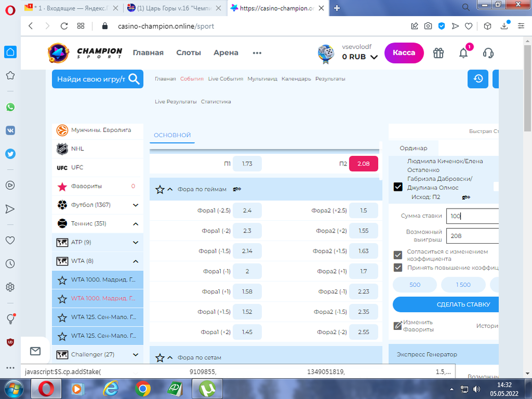
Task: Select the П1 odds 1.73
Action: pyautogui.click(x=247, y=163)
